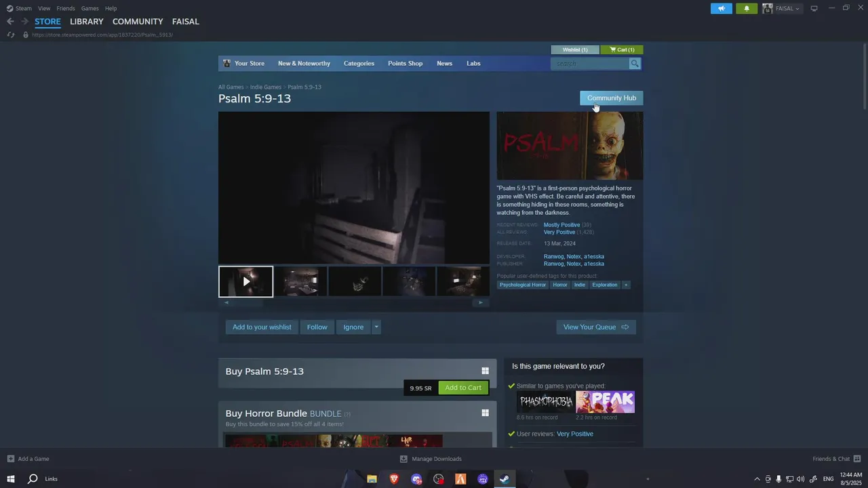Click Add to your wishlist
This screenshot has height=488, width=868.
[262, 327]
